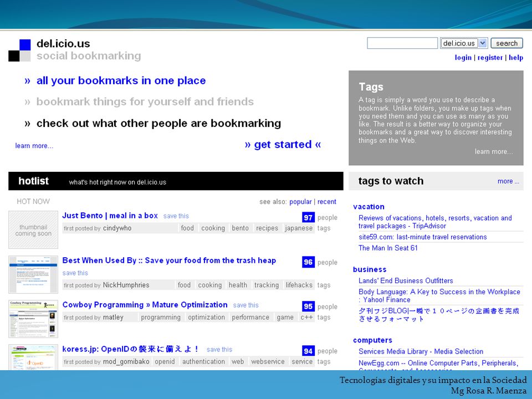Select the game tag
The width and height of the screenshot is (532, 399).
pyautogui.click(x=285, y=317)
